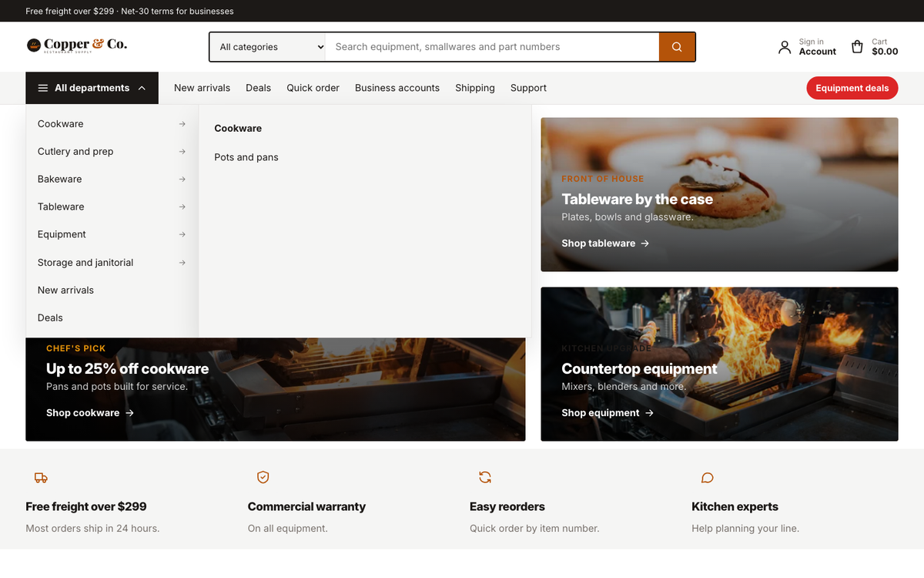The height and width of the screenshot is (578, 924).
Task: Select Cutlery and prep department
Action: (112, 152)
